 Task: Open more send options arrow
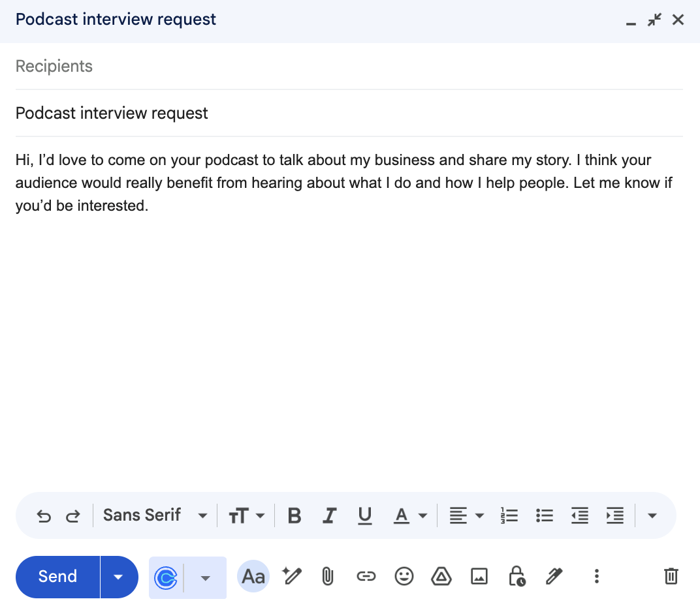pos(118,577)
